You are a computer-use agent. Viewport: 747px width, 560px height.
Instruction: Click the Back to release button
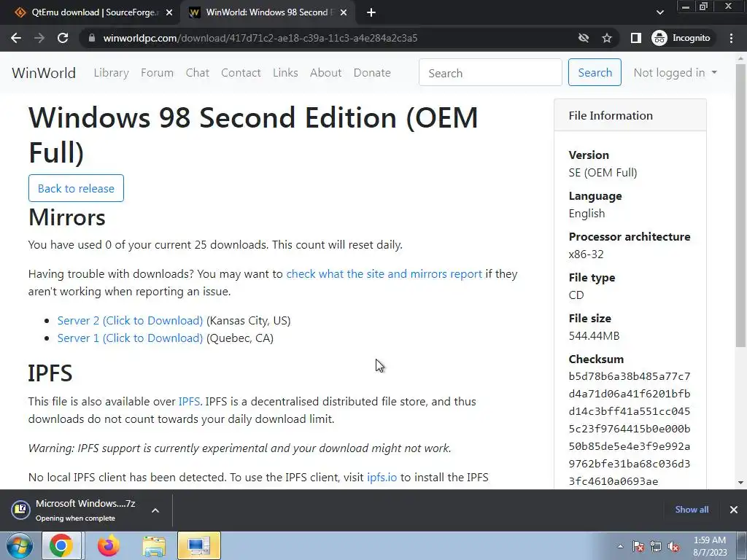click(x=76, y=188)
